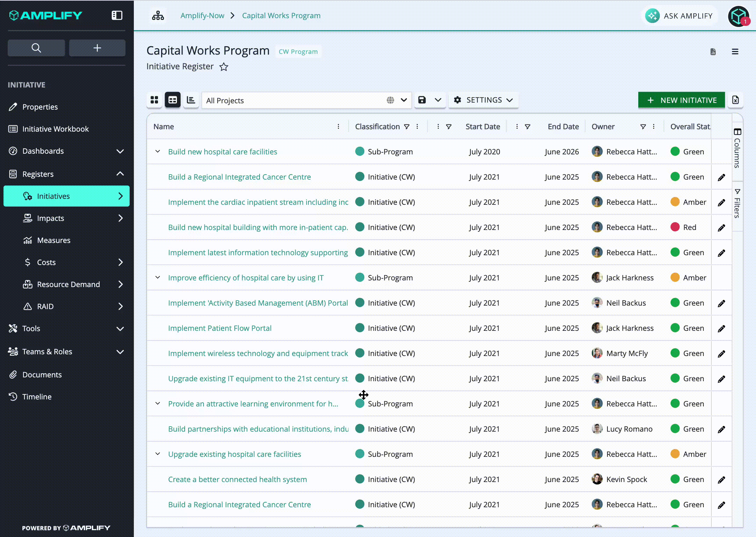Edit the Create a better connected health system row
Viewport: 756px width, 537px height.
coord(721,480)
